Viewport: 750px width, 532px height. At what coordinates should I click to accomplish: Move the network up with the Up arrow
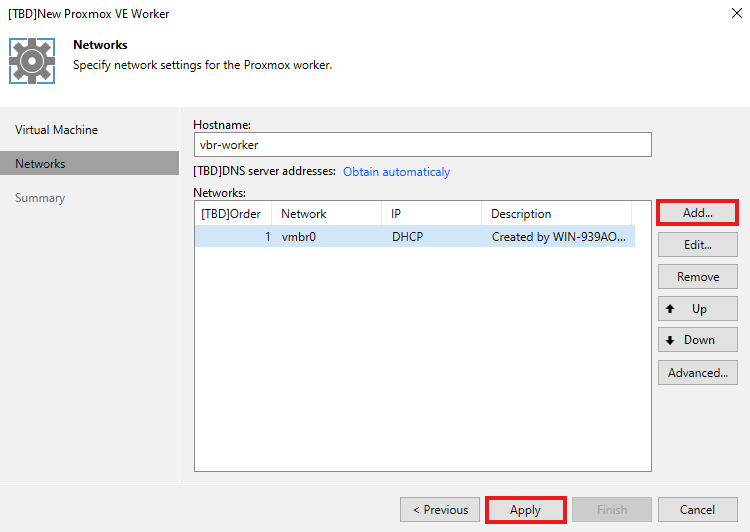[697, 309]
